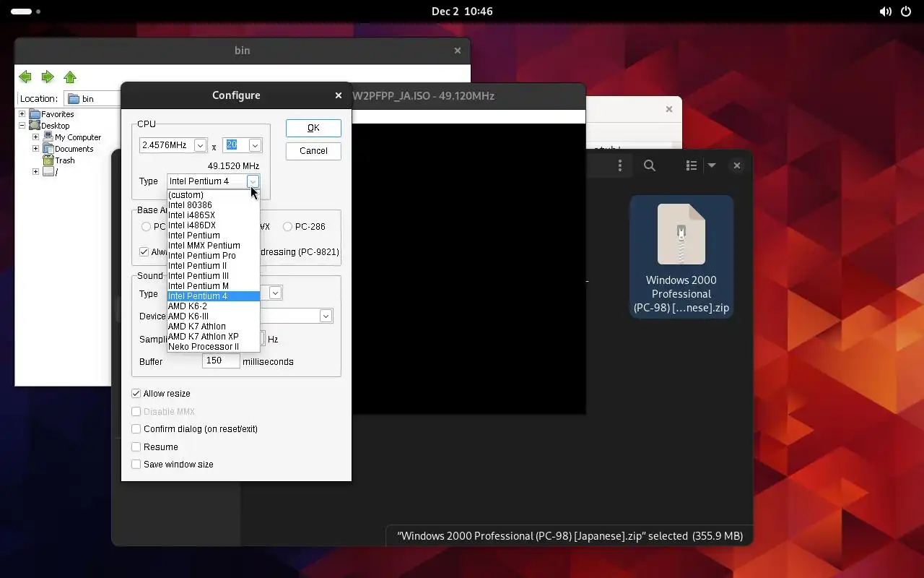The width and height of the screenshot is (924, 578).
Task: Select Intel MMX Pentium option
Action: click(213, 246)
